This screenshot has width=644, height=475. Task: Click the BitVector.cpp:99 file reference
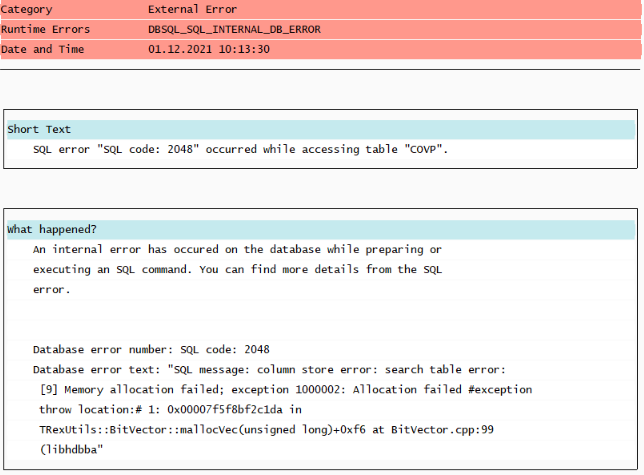[442, 430]
